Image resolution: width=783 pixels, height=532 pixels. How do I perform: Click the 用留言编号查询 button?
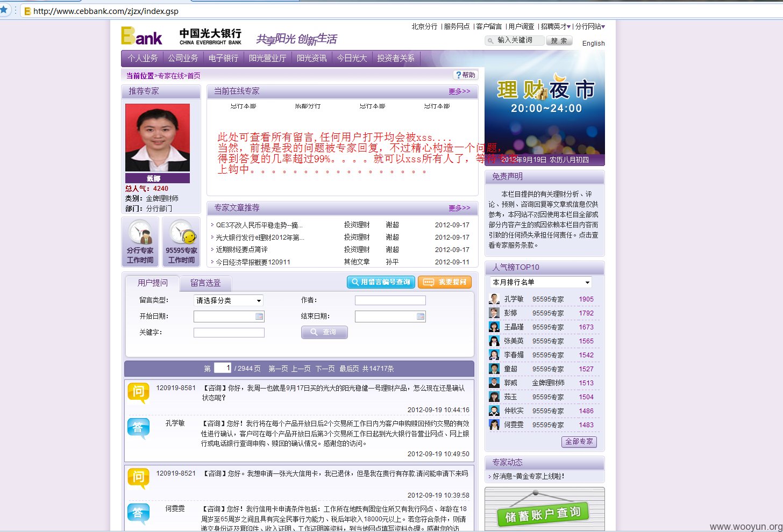tap(381, 282)
